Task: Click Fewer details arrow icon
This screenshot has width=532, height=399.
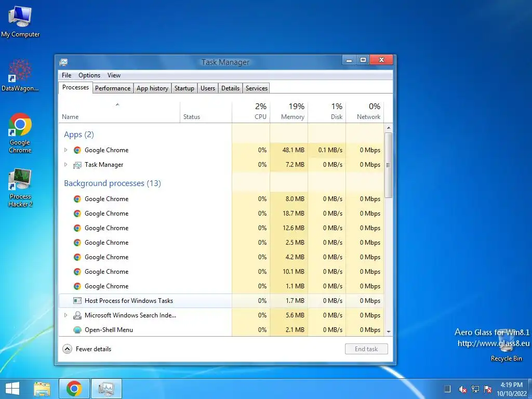Action: 67,349
